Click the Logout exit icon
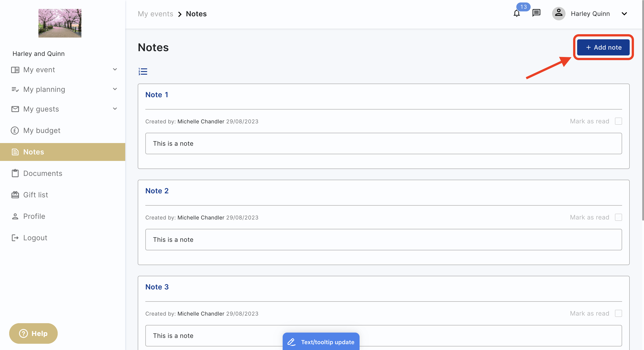The image size is (644, 350). 15,238
